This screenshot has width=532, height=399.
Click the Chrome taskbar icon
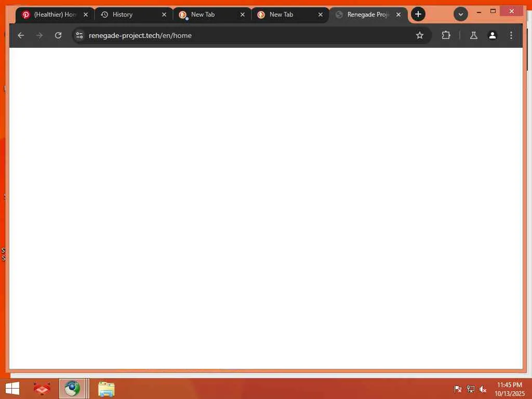(72, 389)
